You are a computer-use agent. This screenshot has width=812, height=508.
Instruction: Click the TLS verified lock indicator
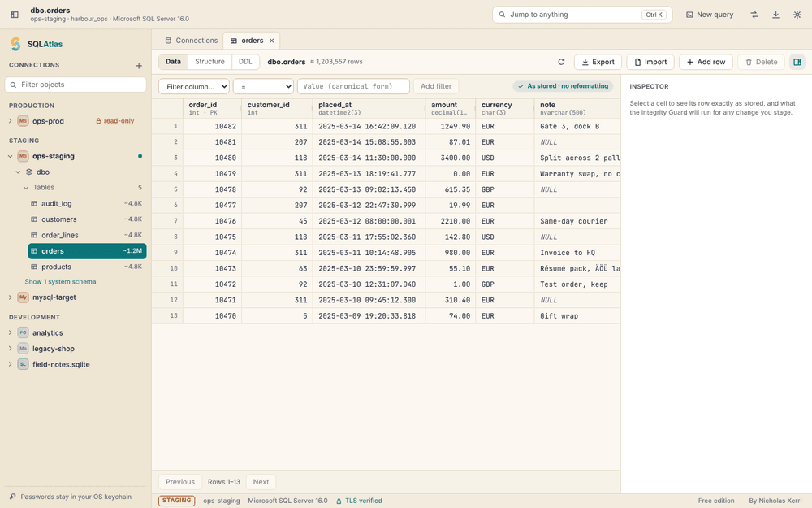coord(359,501)
